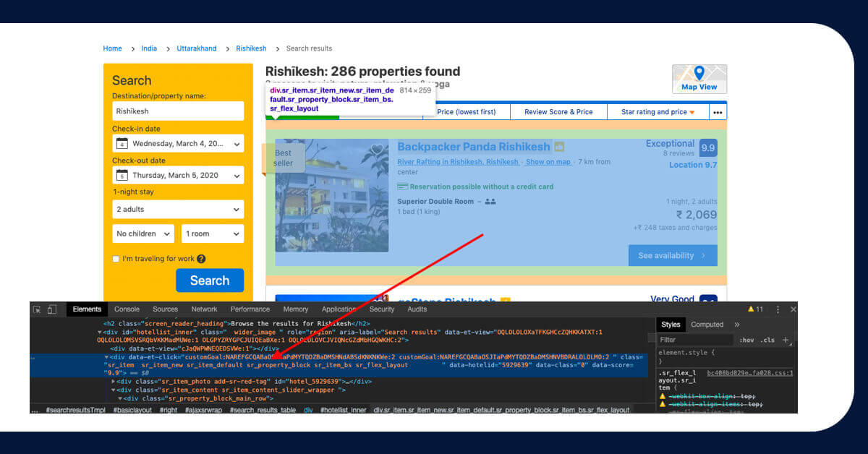The image size is (868, 454).
Task: Switch to the Memory tab
Action: pyautogui.click(x=296, y=309)
